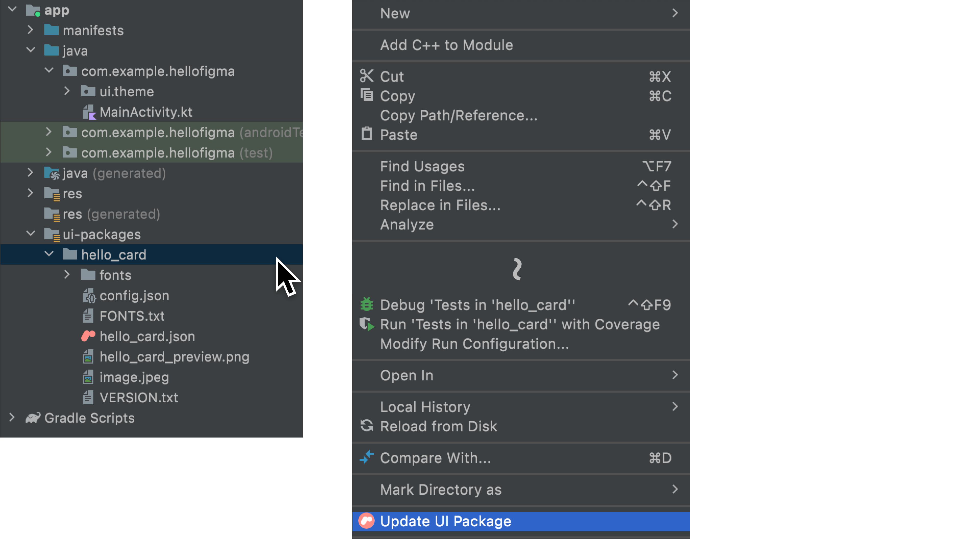Select hello_card_preview.png thumbnail
This screenshot has height=539, width=980.
88,356
